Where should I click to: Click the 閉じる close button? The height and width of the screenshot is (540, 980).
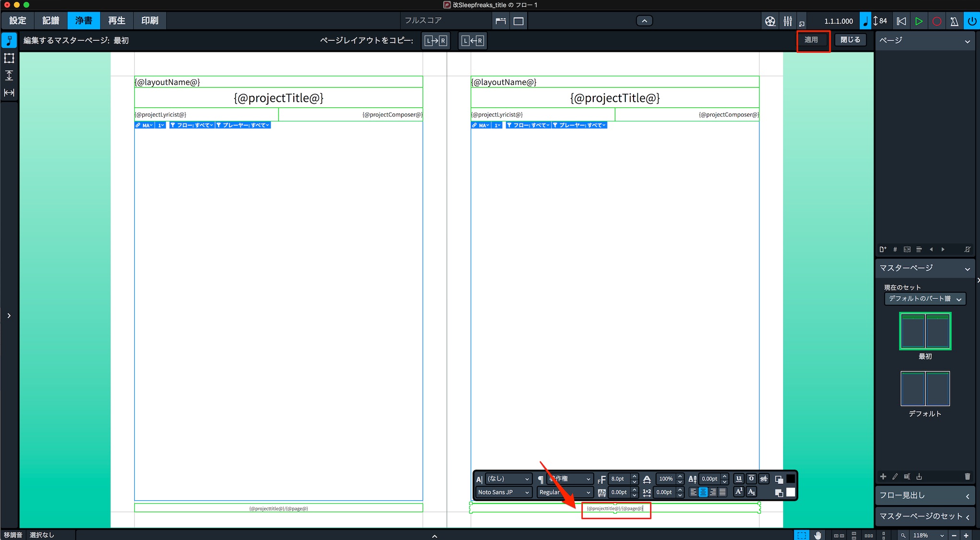[851, 40]
